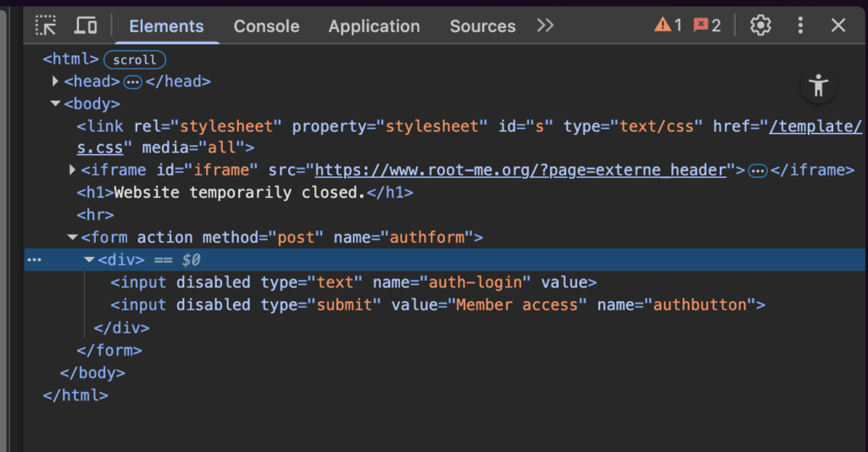Show more tabs via double chevron
Screen dimensions: 868x452
[545, 25]
